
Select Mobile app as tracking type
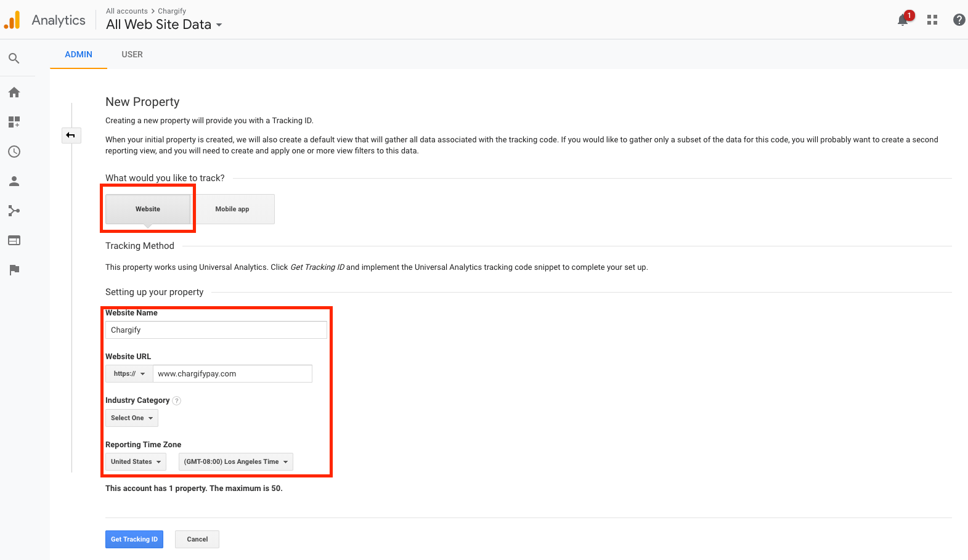point(232,209)
